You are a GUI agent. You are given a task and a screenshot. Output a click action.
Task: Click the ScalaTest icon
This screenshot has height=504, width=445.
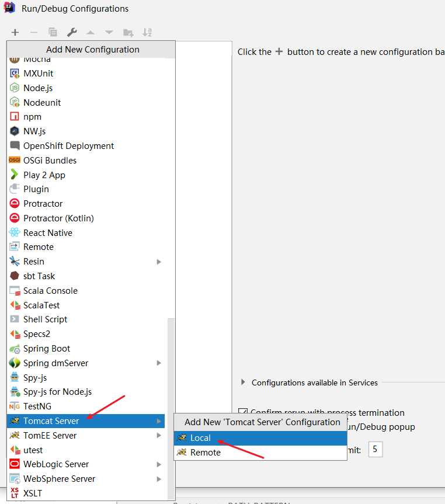pyautogui.click(x=15, y=305)
